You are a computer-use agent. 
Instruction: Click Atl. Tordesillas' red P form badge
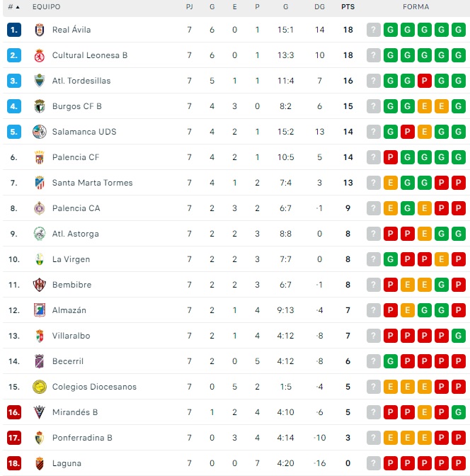(x=425, y=81)
